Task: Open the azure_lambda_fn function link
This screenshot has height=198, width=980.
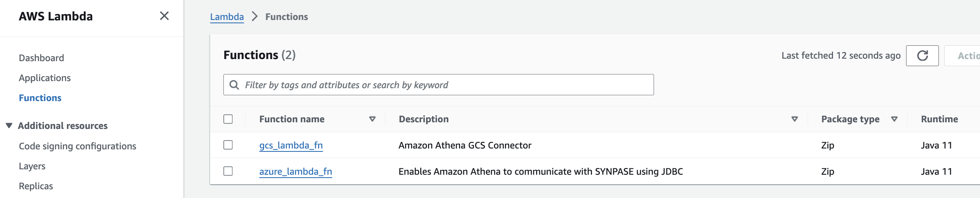Action: tap(295, 171)
